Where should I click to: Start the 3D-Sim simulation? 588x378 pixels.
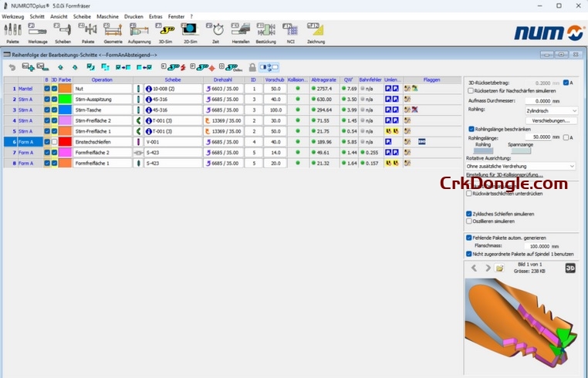(x=165, y=33)
